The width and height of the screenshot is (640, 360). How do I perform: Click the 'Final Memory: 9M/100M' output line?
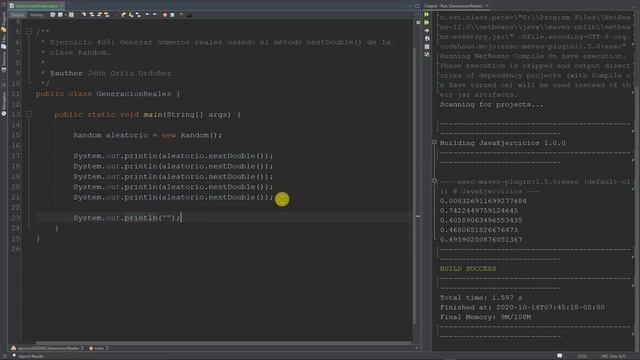coord(485,317)
